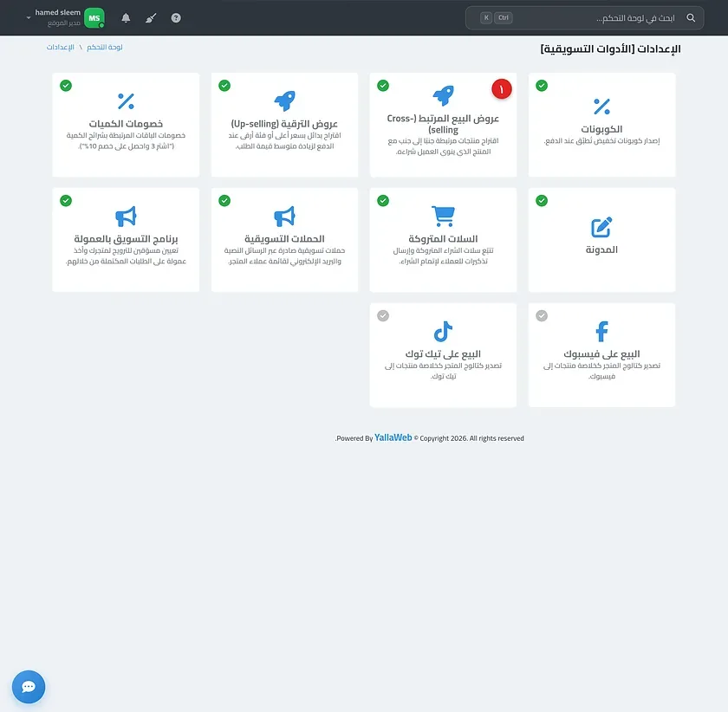
Task: Open البيع على تيك توك title
Action: [443, 354]
